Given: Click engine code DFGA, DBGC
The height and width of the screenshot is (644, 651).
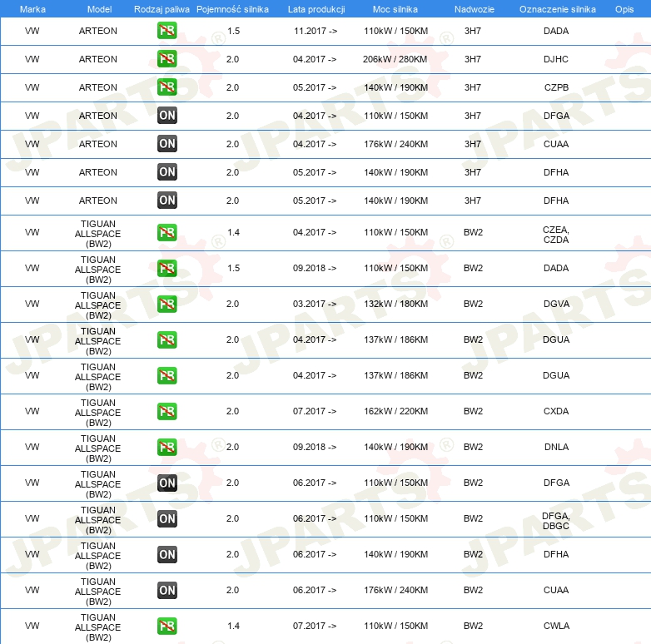Looking at the screenshot, I should pos(556,521).
